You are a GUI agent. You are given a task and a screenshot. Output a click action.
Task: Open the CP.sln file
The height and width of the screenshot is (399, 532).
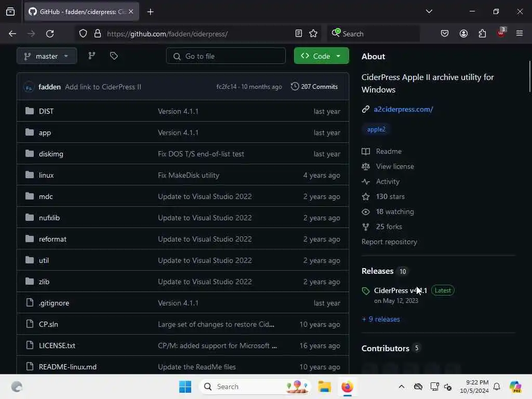[48, 324]
